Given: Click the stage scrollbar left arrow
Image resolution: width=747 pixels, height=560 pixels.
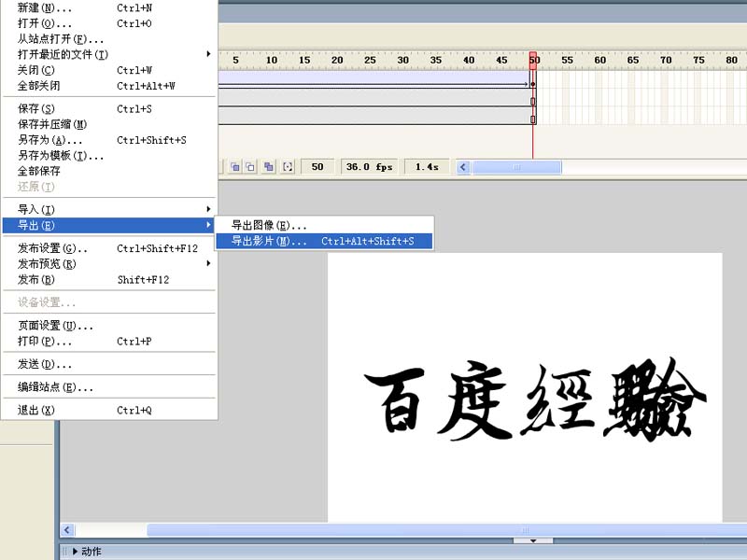Looking at the screenshot, I should coord(67,530).
